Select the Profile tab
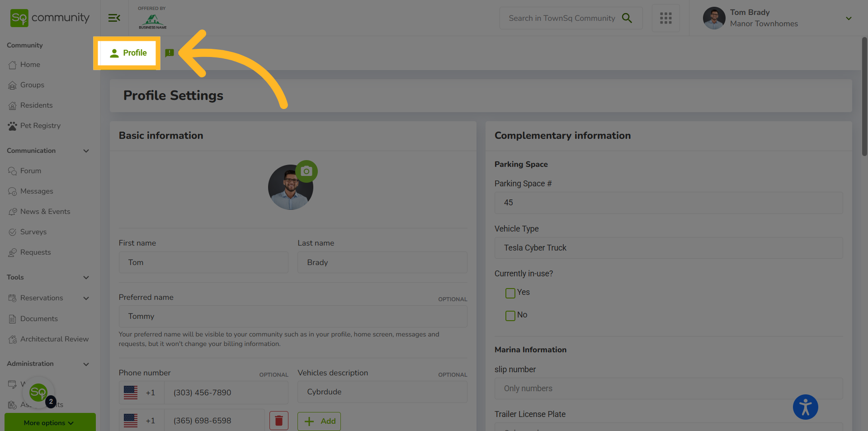 click(x=128, y=53)
